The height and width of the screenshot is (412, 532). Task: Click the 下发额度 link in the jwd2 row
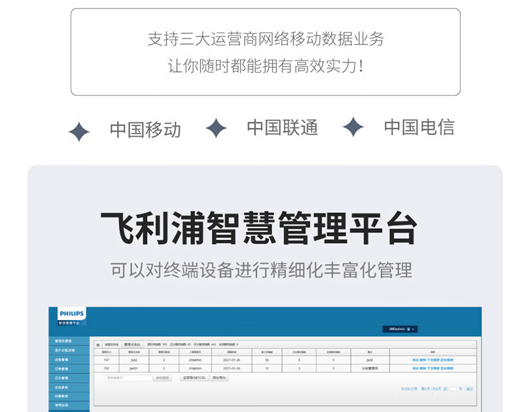[434, 359]
